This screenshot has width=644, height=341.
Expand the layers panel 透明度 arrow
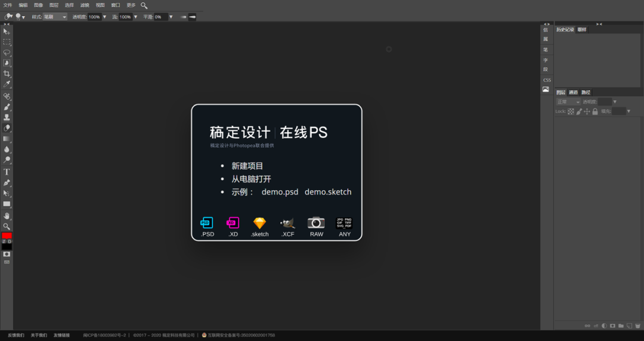click(x=615, y=102)
